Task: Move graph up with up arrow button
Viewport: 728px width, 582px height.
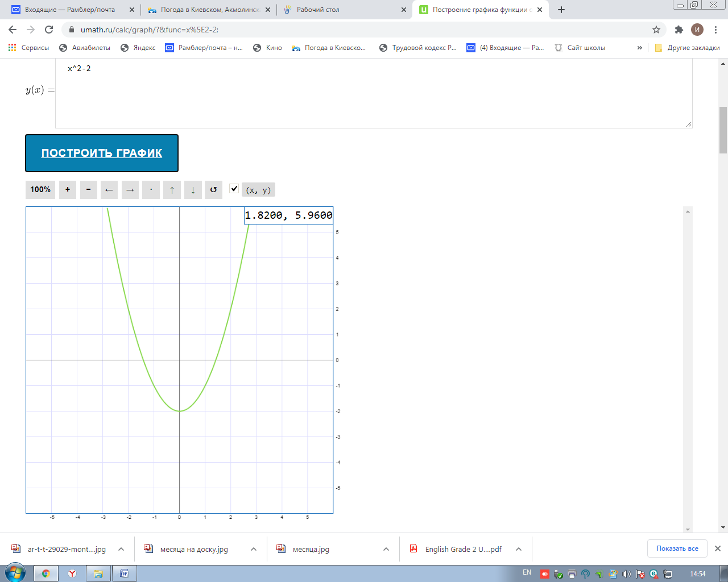Action: [x=172, y=190]
